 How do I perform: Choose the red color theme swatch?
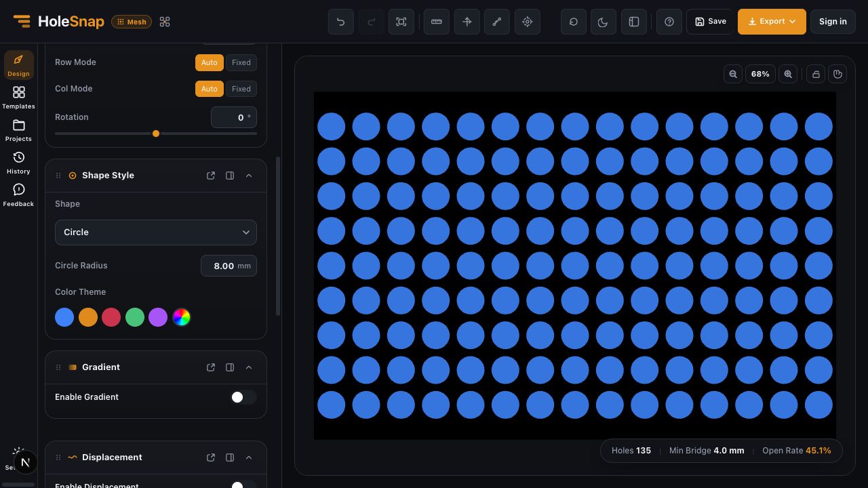pyautogui.click(x=111, y=317)
